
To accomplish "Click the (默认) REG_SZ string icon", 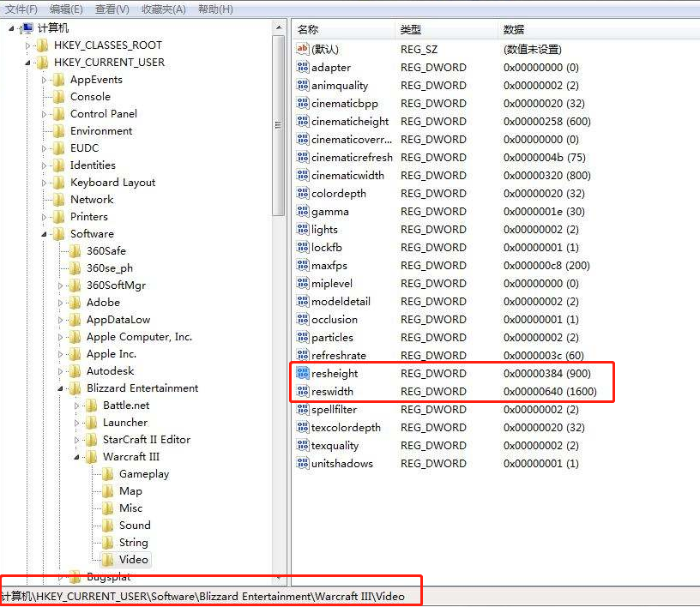I will pos(302,49).
